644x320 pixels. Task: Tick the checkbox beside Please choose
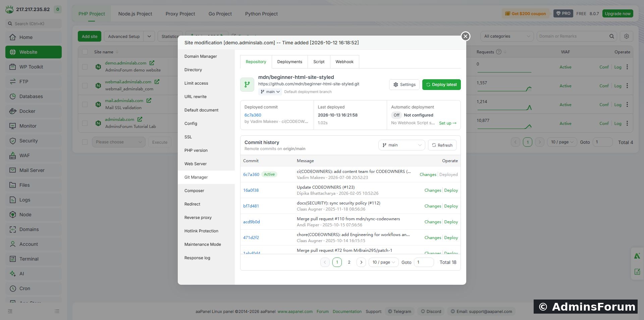(x=85, y=142)
